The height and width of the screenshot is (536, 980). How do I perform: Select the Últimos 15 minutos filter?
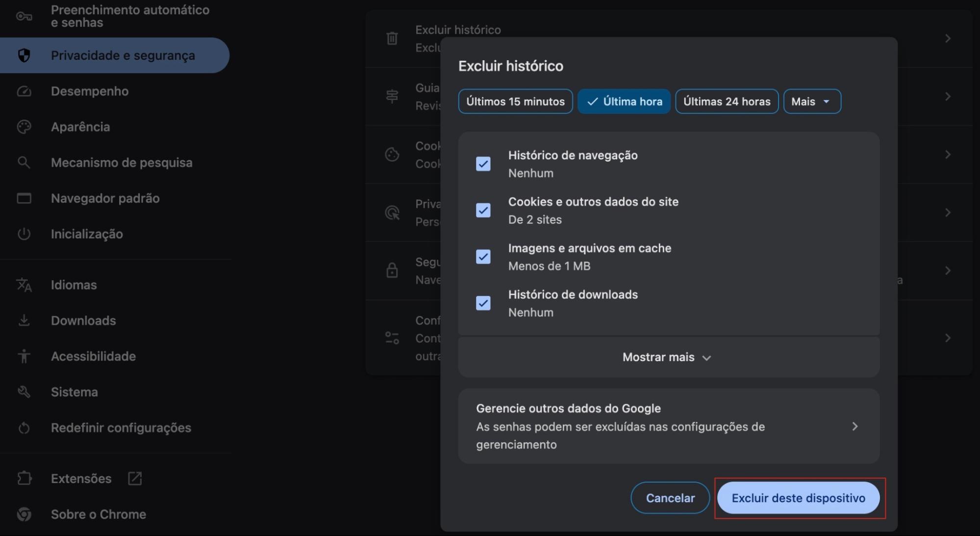515,101
